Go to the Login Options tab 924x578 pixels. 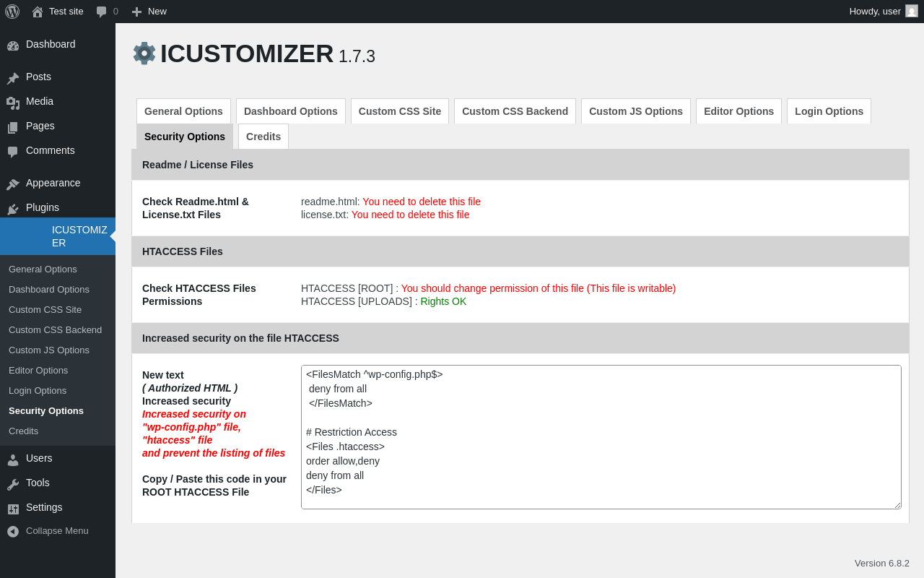click(829, 111)
